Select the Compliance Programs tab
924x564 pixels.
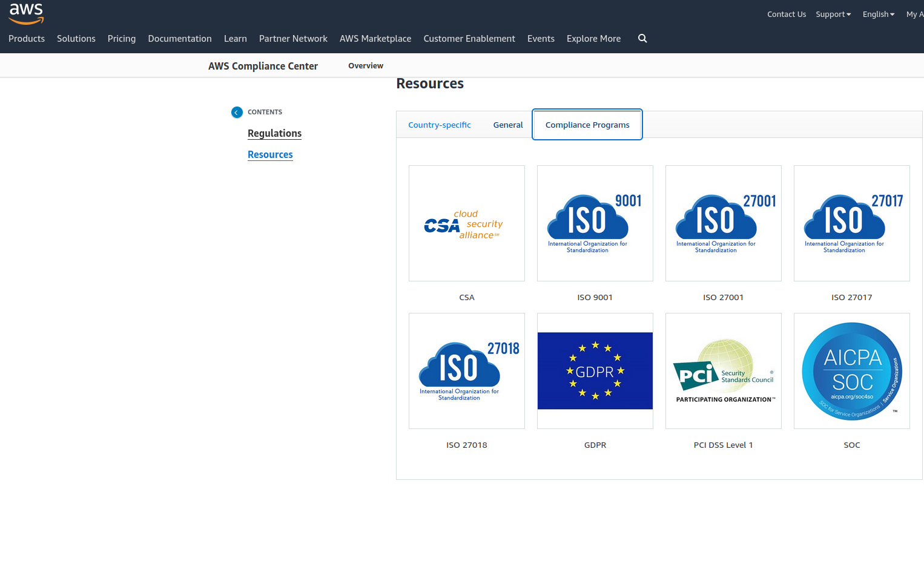point(587,125)
